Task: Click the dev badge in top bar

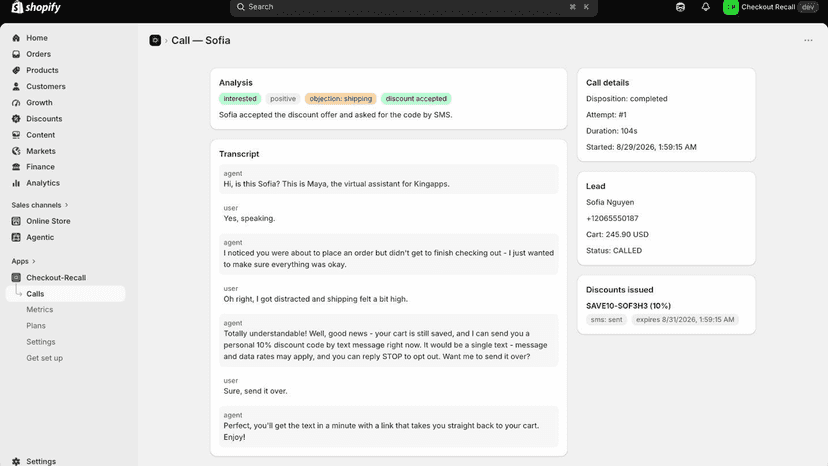Action: [x=808, y=7]
